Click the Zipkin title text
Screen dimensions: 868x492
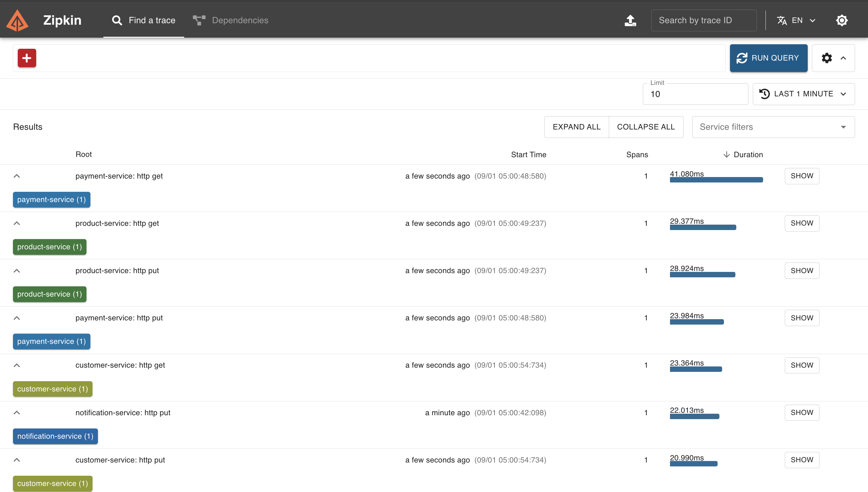[62, 20]
